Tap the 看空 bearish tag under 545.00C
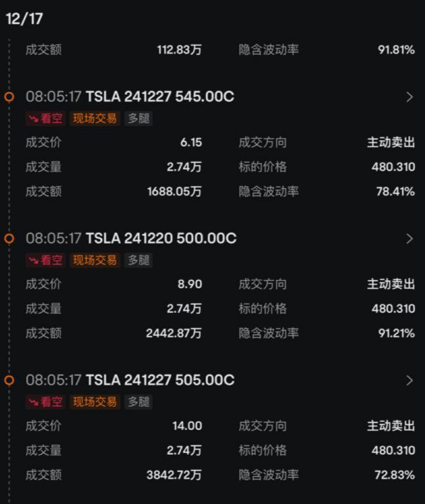The height and width of the screenshot is (504, 425). [x=45, y=118]
